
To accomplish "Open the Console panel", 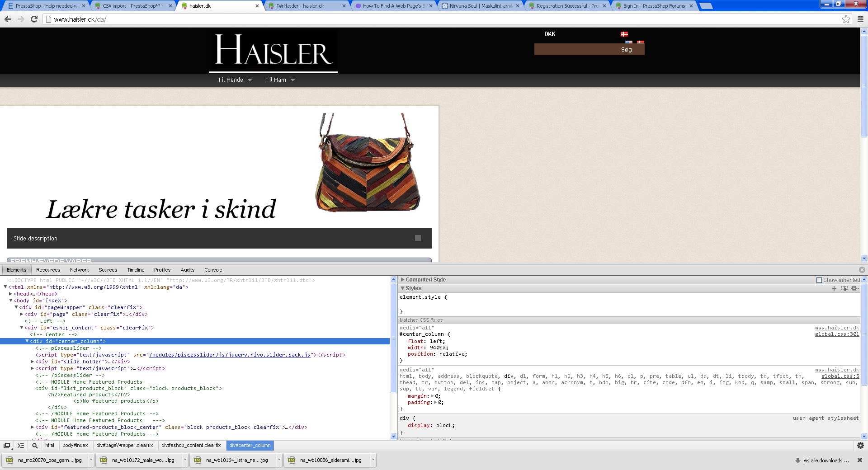I will coord(213,270).
